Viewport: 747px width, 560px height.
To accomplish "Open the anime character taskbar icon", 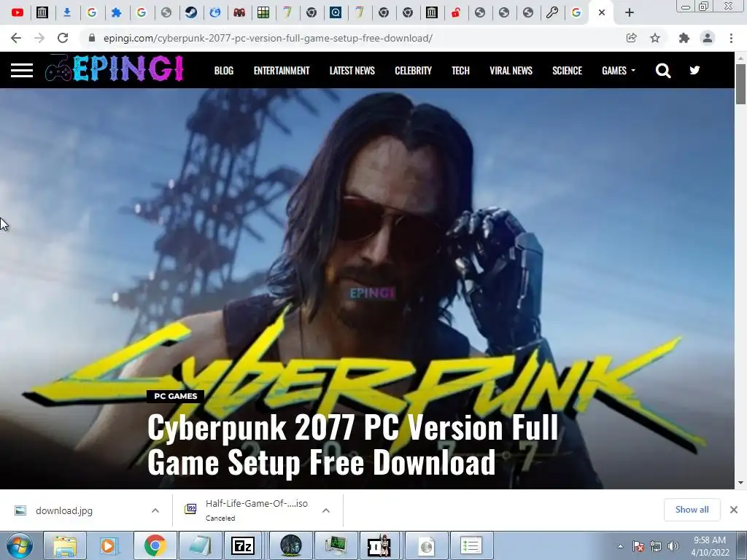I will 380,545.
